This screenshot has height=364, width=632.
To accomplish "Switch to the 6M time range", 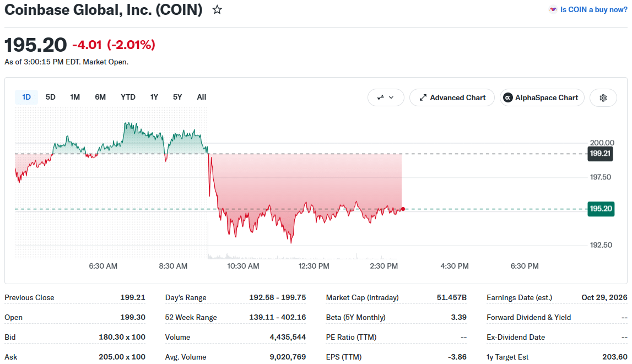I will click(100, 97).
